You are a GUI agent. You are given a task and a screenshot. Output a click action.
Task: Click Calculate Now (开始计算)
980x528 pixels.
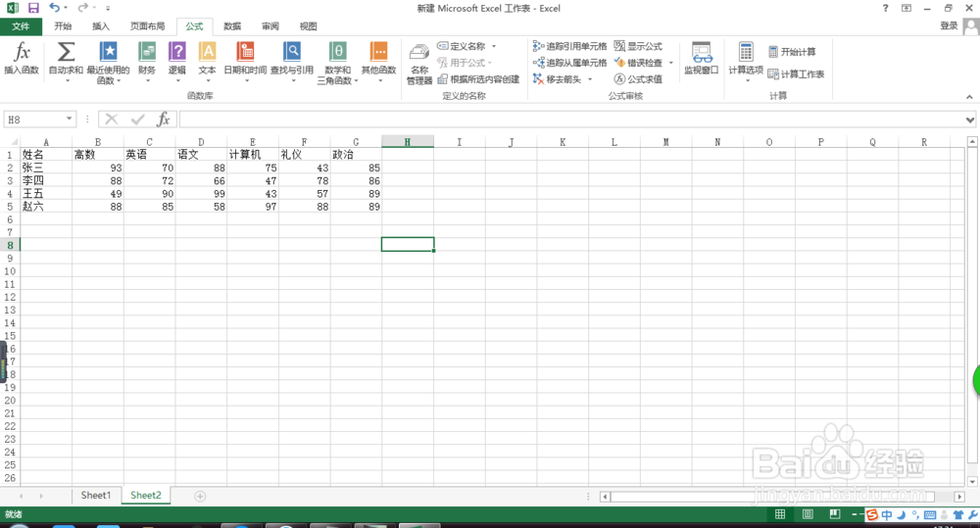click(792, 52)
